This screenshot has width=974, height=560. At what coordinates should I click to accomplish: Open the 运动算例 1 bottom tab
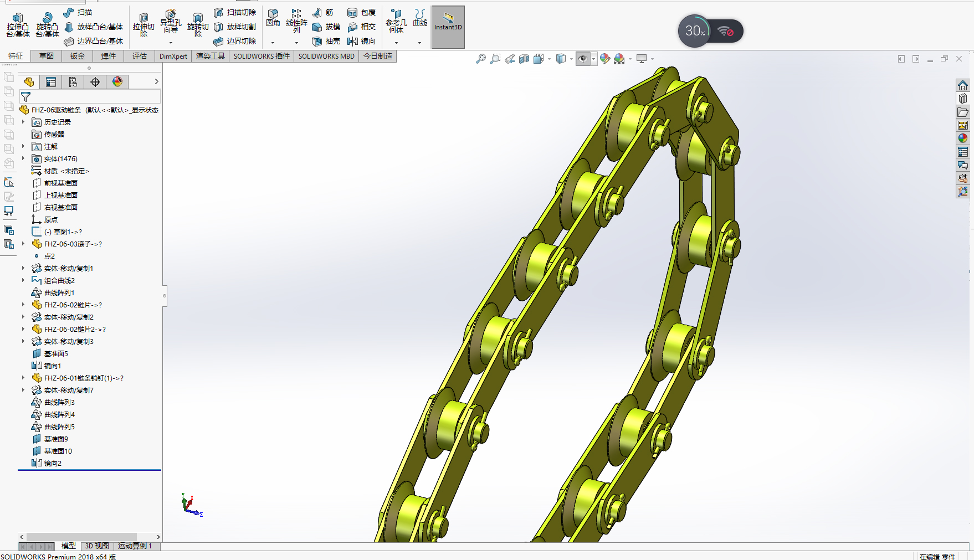pyautogui.click(x=135, y=546)
